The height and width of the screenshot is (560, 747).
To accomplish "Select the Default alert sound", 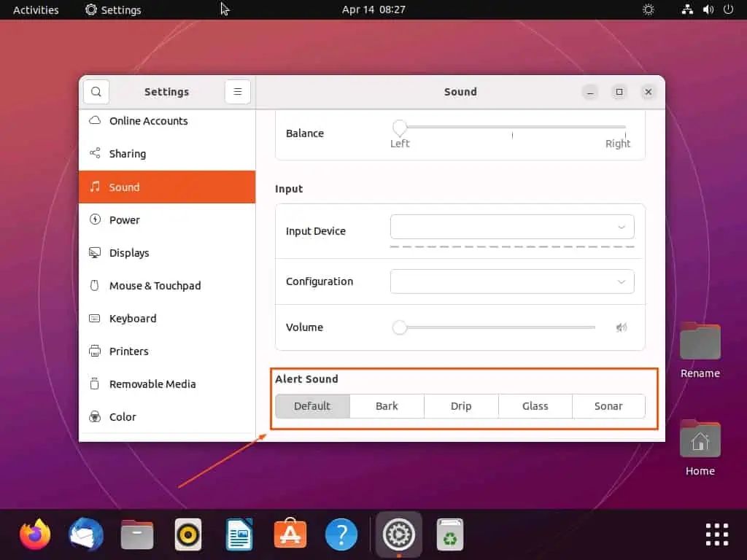I will point(312,406).
